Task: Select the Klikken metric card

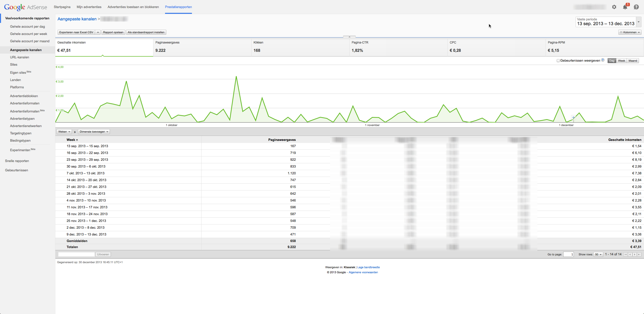Action: (300, 47)
